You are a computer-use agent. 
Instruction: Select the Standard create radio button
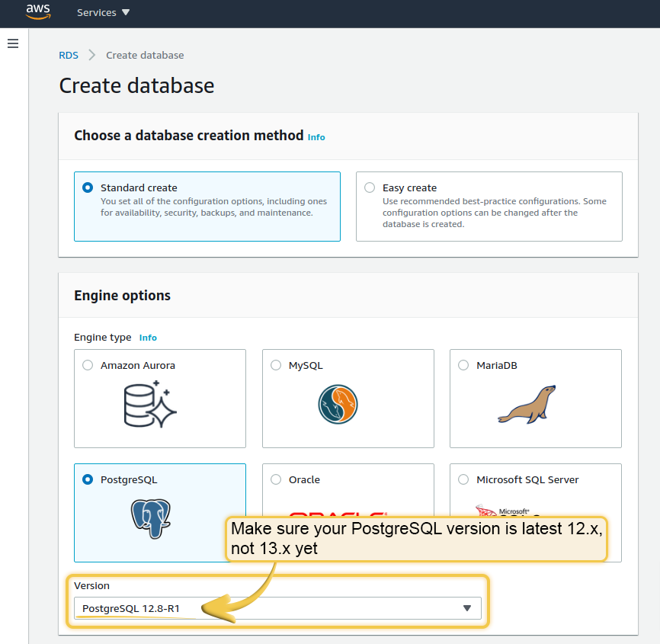88,187
